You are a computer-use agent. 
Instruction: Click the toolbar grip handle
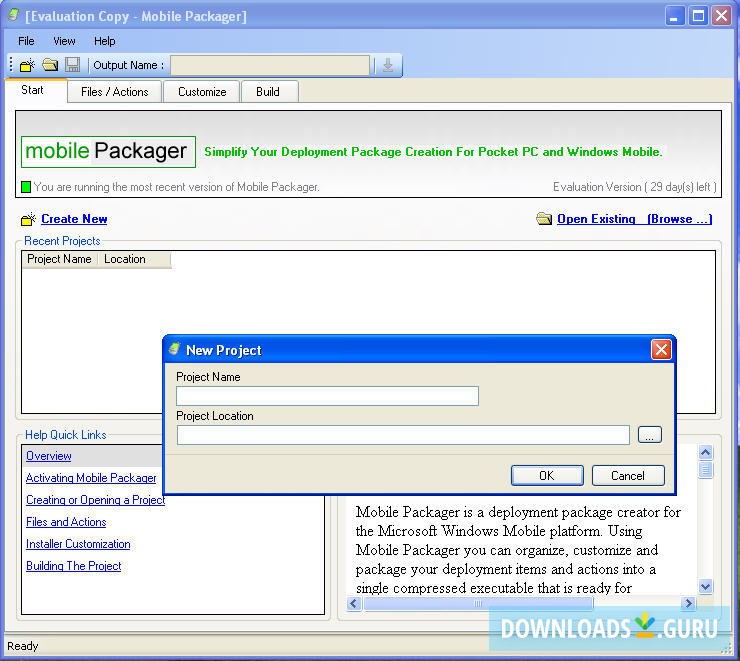pyautogui.click(x=11, y=65)
